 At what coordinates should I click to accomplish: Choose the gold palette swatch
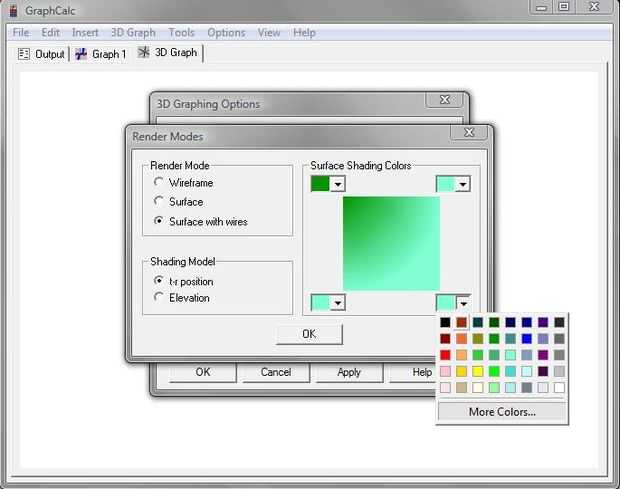point(461,371)
